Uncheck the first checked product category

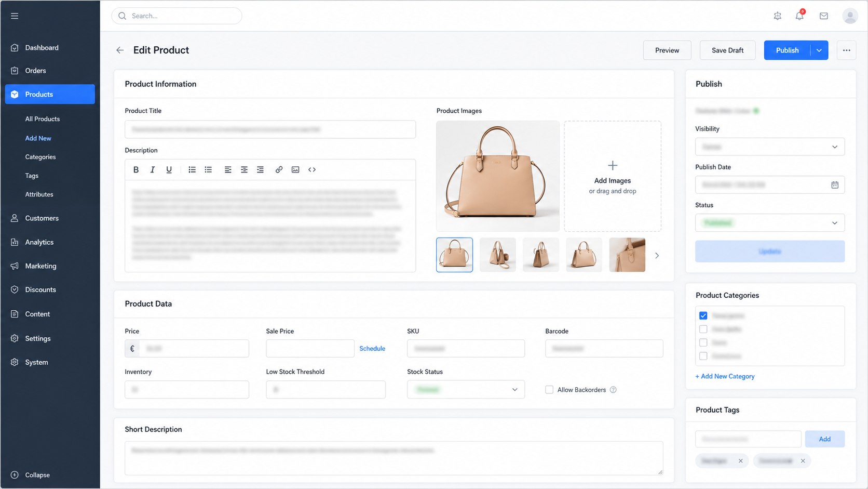tap(703, 315)
